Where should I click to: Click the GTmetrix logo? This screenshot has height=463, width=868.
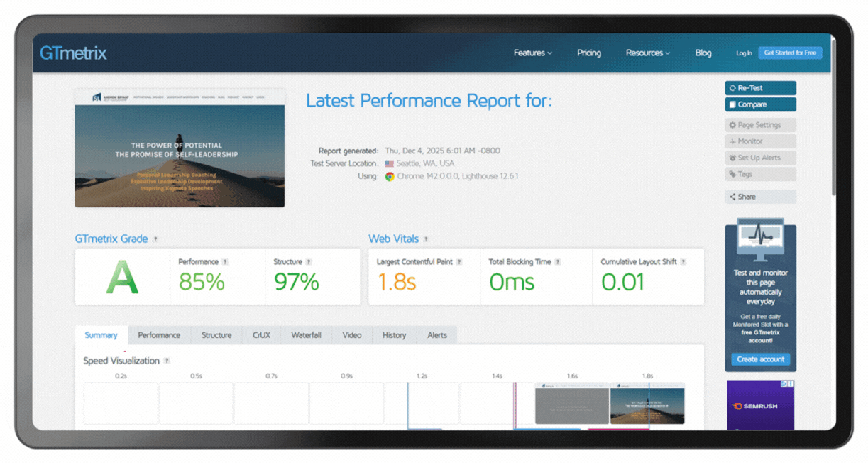pos(74,53)
